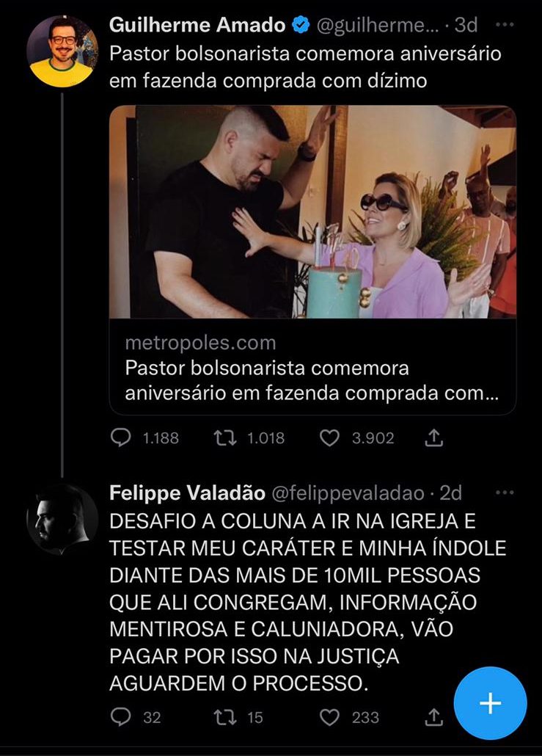Viewport: 542px width, 756px height.
Task: Click the Felippe Valadão display name
Action: tap(188, 493)
